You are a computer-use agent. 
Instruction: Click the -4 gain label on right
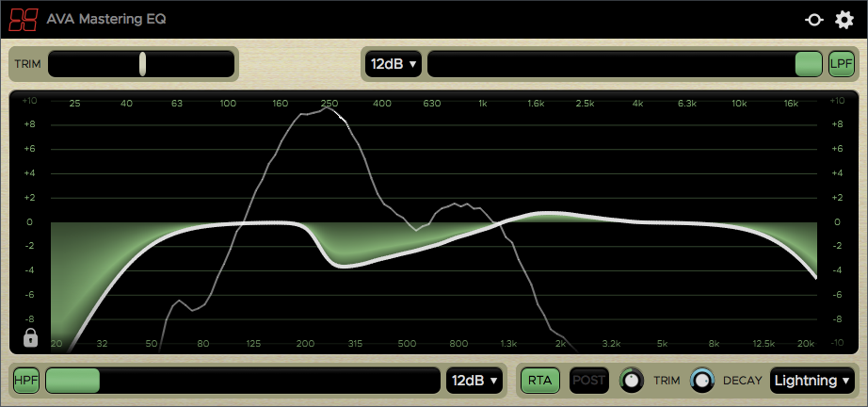tap(837, 270)
